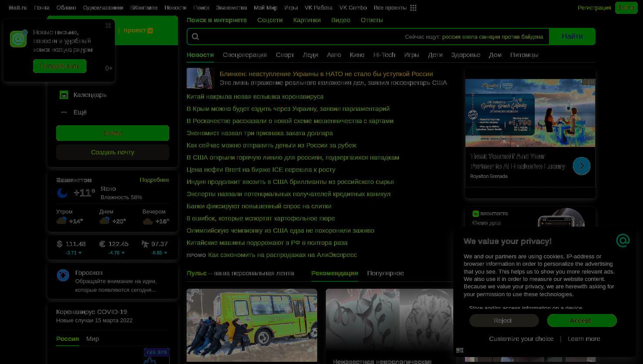643x364 pixels.
Task: Select the Россия COVID tab
Action: tap(67, 339)
